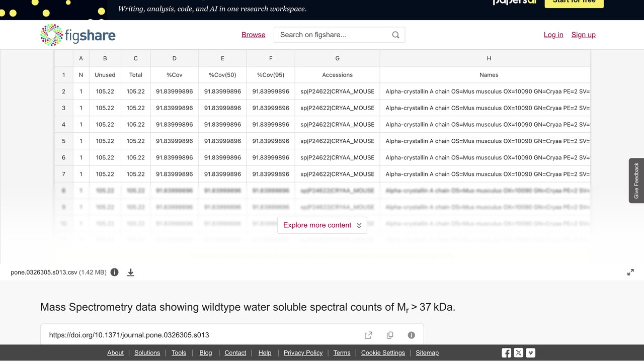Open the About footer link
The width and height of the screenshot is (644, 362).
click(115, 353)
